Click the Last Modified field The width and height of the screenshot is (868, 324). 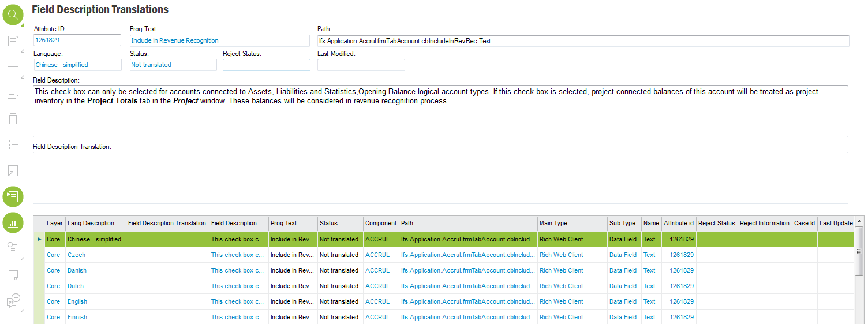(x=361, y=65)
